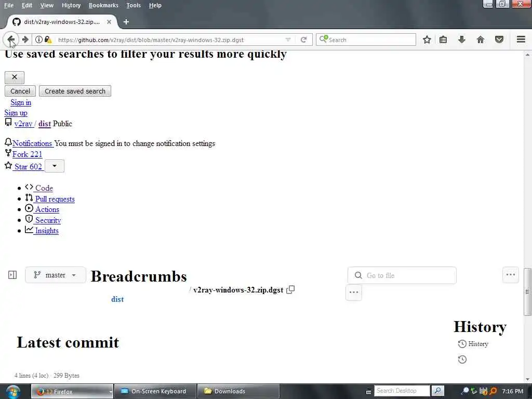The width and height of the screenshot is (532, 399).
Task: Close the GitHub tab
Action: point(109,22)
